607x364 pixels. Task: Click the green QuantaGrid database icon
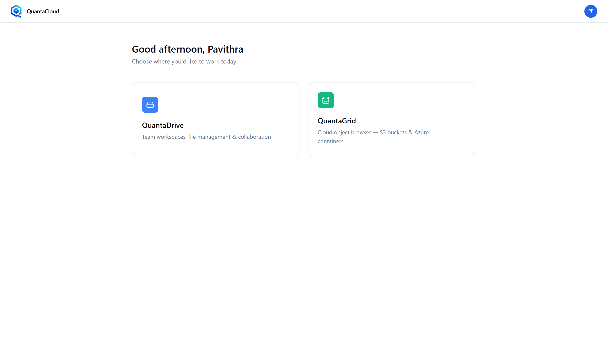pos(326,100)
